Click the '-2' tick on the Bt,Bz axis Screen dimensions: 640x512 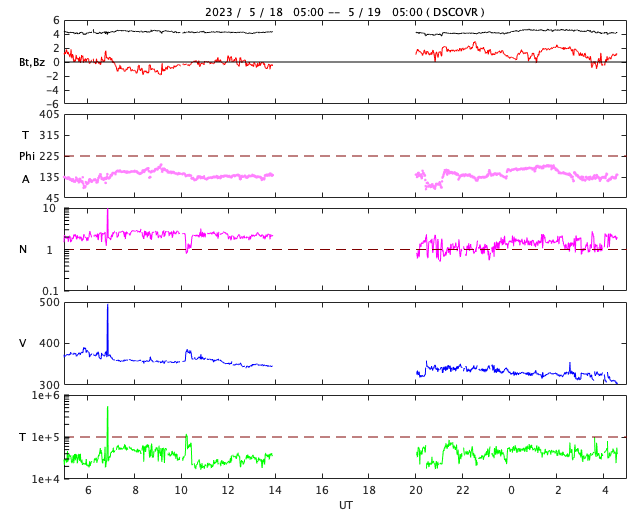pos(53,76)
